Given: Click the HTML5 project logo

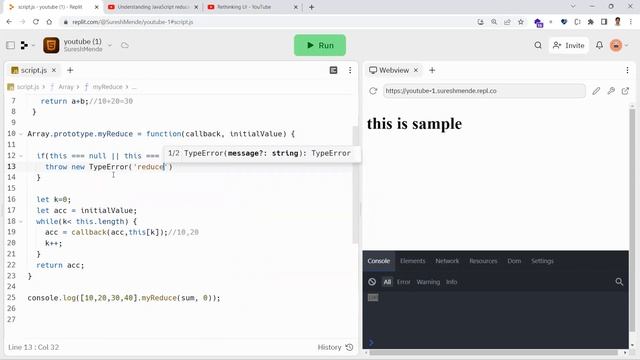Looking at the screenshot, I should click(x=51, y=45).
